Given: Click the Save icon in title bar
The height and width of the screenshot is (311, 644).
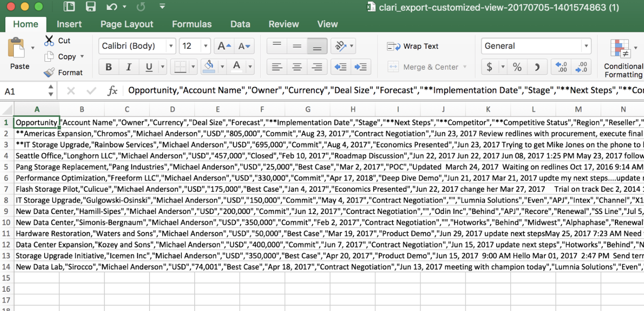Looking at the screenshot, I should point(91,7).
